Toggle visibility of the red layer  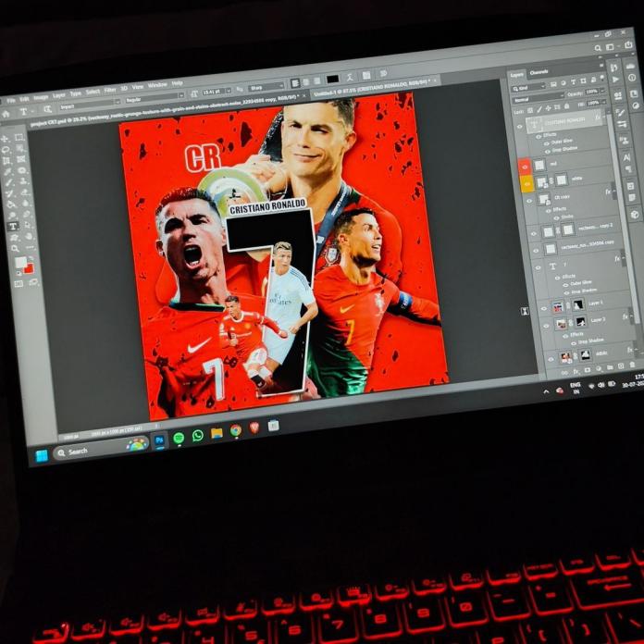pos(525,167)
